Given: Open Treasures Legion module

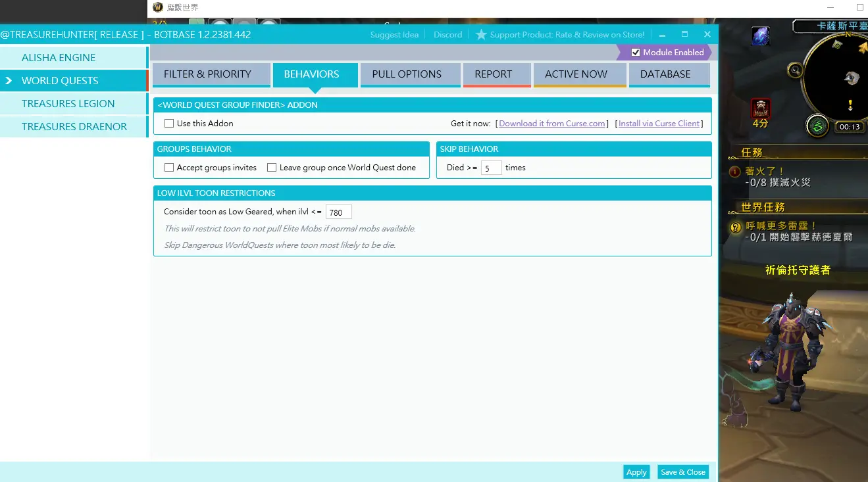Looking at the screenshot, I should tap(74, 104).
